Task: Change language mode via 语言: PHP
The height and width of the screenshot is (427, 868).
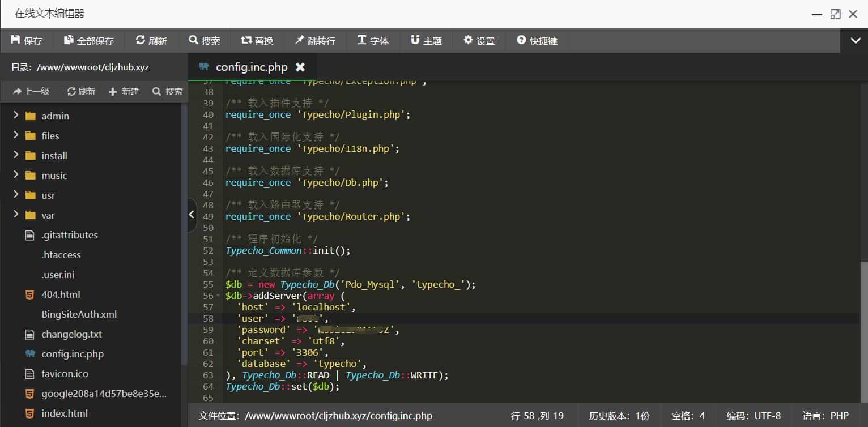Action: tap(826, 416)
